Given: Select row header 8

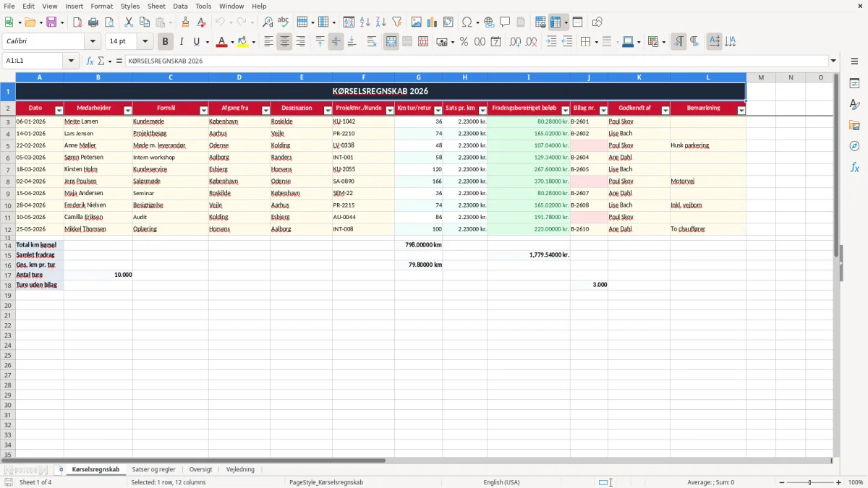Looking at the screenshot, I should click(8, 181).
